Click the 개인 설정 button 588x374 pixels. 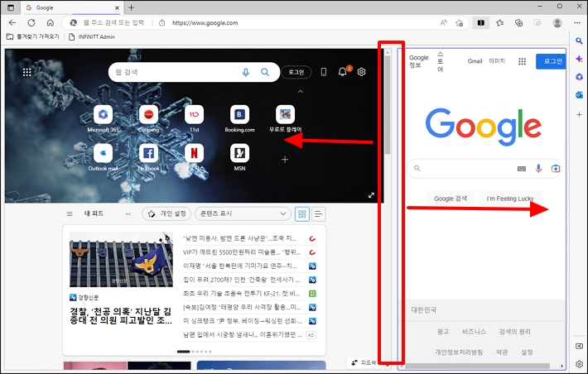[166, 214]
